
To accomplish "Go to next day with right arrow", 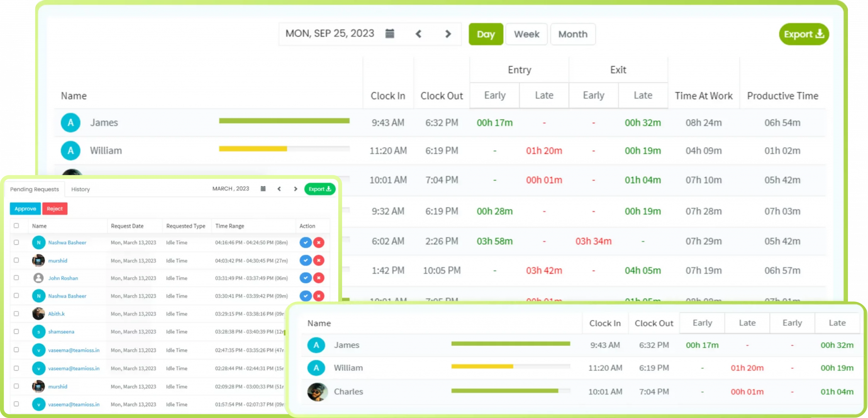I will (448, 34).
